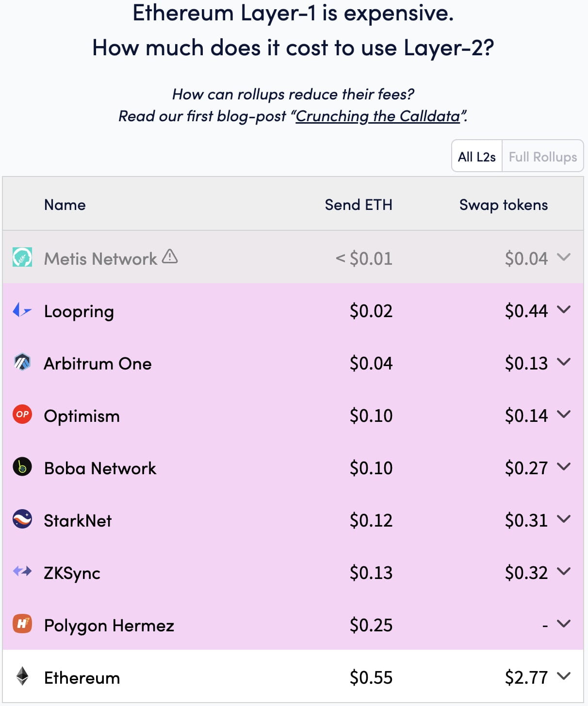Viewport: 588px width, 706px height.
Task: Expand the Ethereum row chevron
Action: pyautogui.click(x=564, y=676)
